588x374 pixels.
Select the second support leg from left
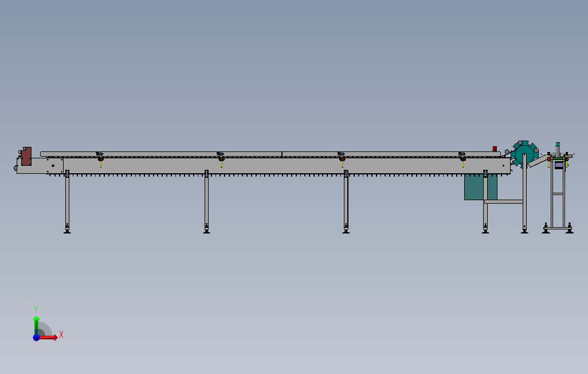(206, 202)
